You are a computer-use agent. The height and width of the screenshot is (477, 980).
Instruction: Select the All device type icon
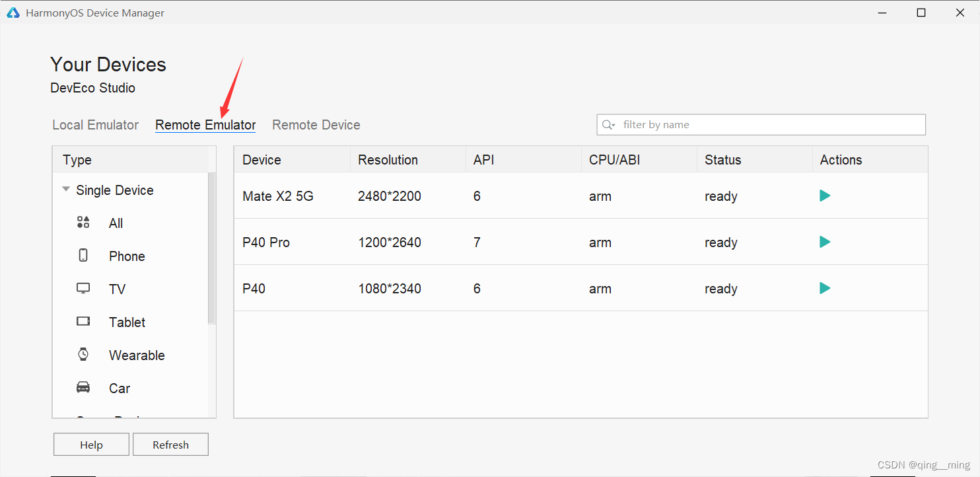pos(83,222)
